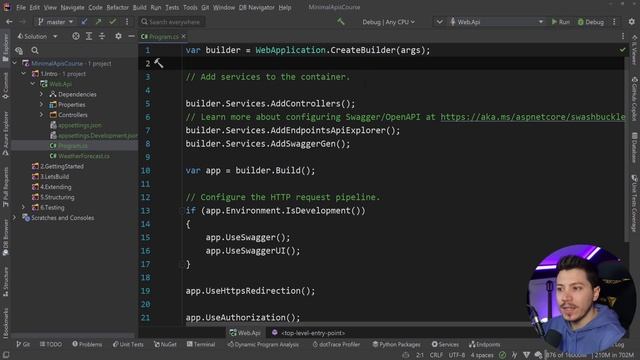This screenshot has height=360, width=640.
Task: Click CRLF line separator in status bar
Action: [x=436, y=355]
